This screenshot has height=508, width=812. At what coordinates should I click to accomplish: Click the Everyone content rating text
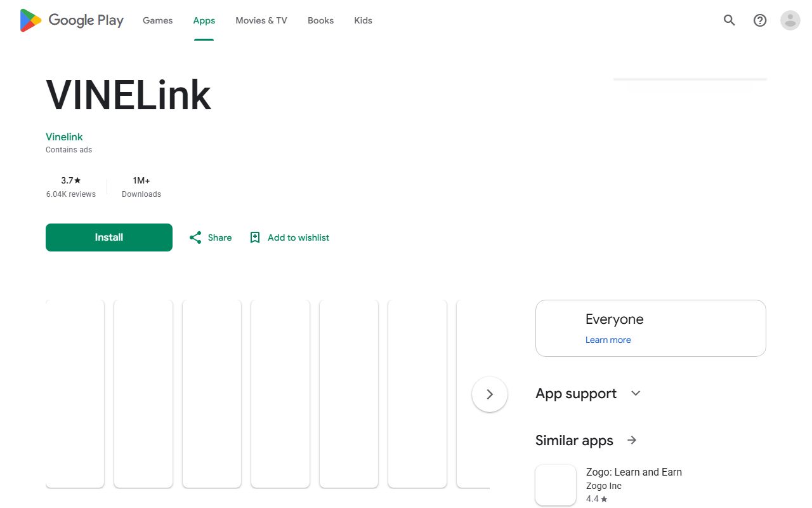tap(615, 319)
